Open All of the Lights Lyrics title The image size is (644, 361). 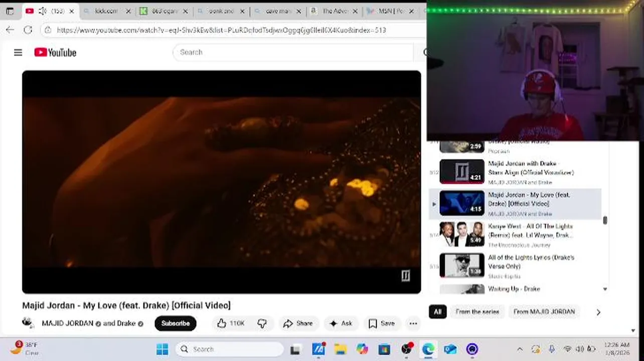click(x=531, y=262)
